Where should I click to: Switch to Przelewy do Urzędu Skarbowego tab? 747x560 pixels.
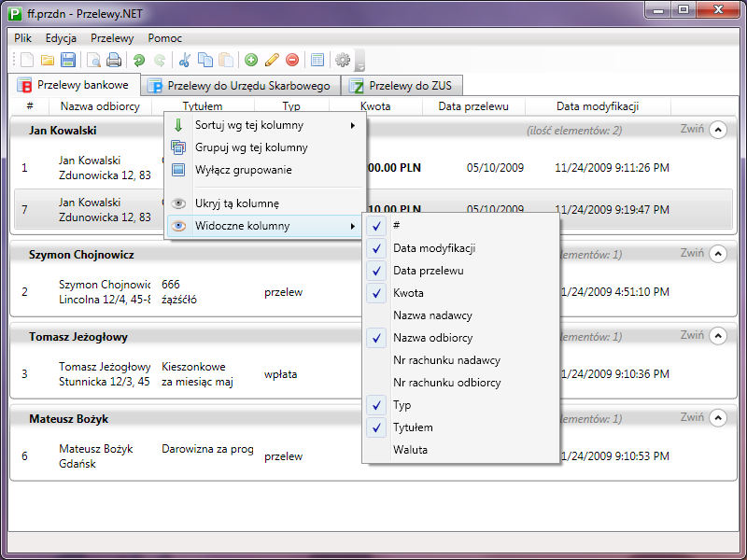[241, 86]
